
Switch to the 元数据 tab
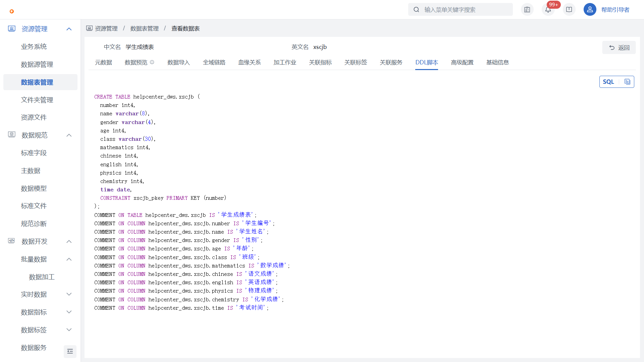[x=103, y=62]
